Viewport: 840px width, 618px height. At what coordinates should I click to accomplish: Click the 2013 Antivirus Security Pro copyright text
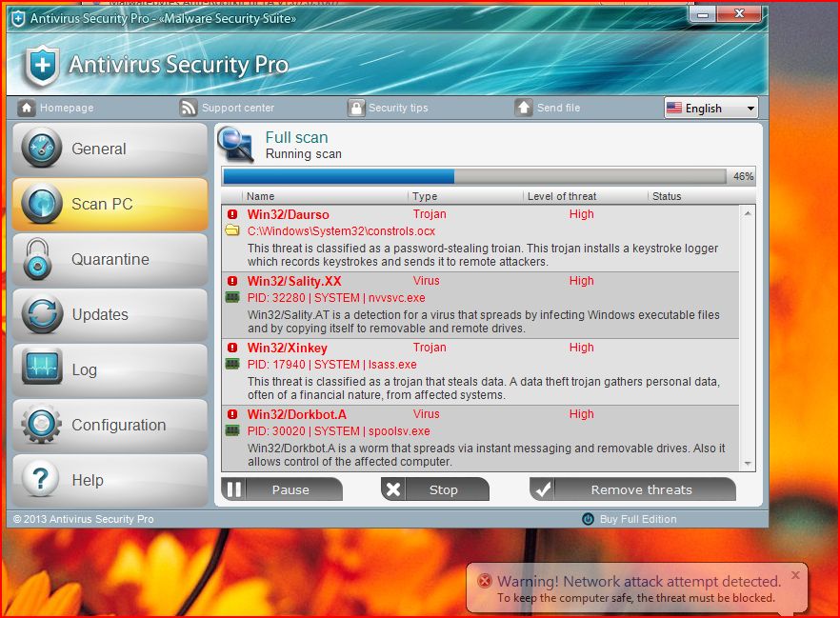83,519
